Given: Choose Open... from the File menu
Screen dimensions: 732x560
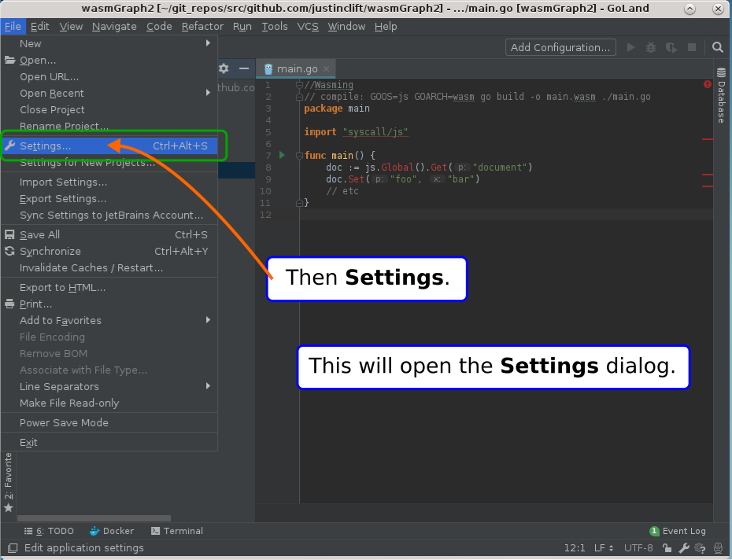Looking at the screenshot, I should (x=109, y=61).
